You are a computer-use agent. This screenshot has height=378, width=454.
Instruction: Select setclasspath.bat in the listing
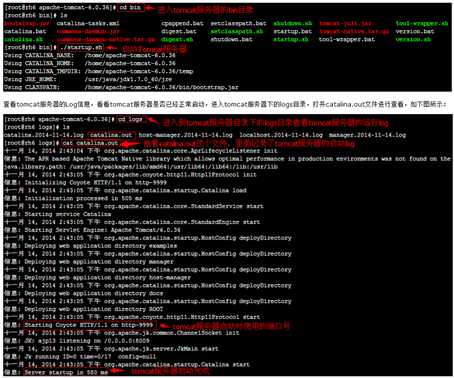point(238,23)
